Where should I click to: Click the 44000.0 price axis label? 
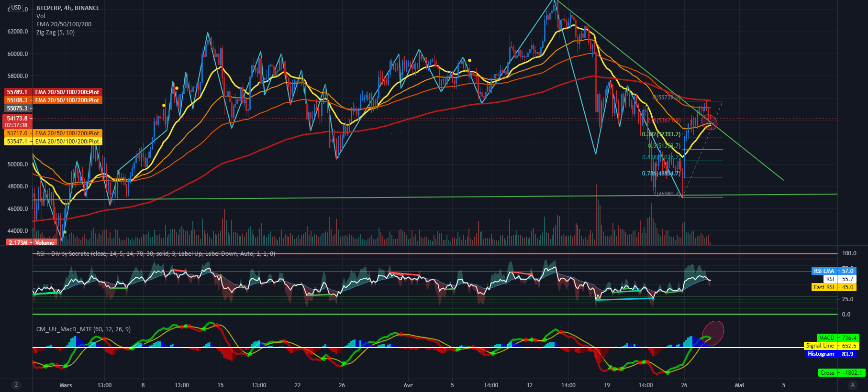(18, 231)
